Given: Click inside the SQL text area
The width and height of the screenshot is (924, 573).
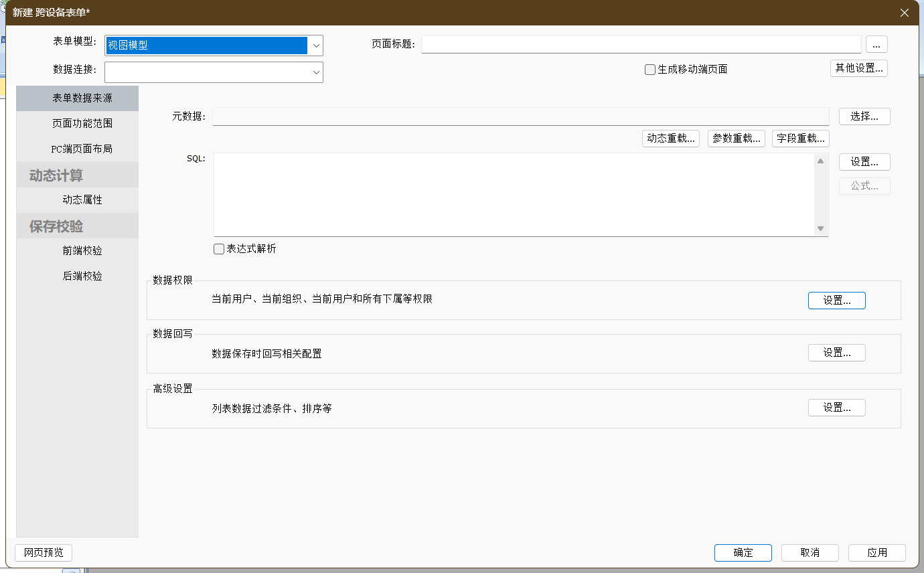Looking at the screenshot, I should pos(512,194).
